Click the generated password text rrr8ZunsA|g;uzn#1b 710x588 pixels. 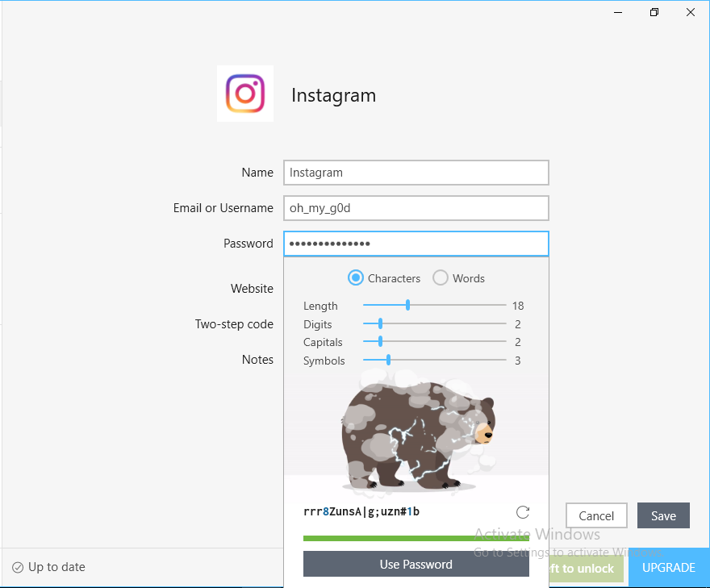click(x=361, y=512)
